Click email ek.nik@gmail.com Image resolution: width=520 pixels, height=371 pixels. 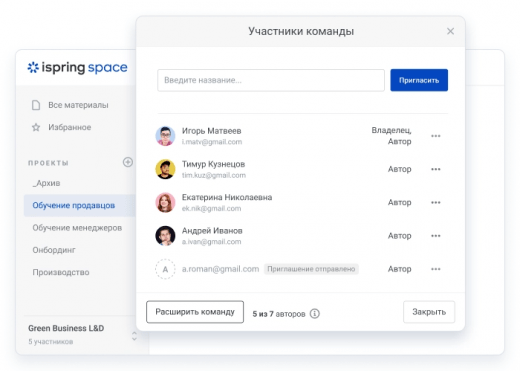click(x=211, y=209)
